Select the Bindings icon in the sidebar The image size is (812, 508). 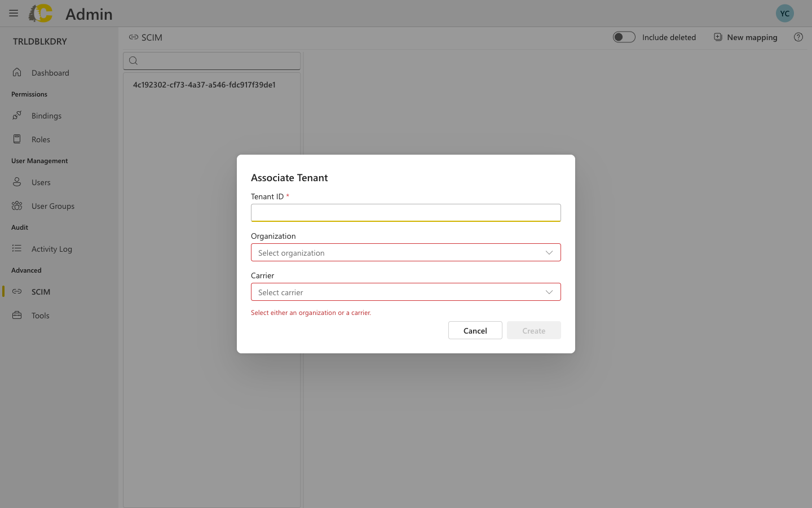point(17,115)
